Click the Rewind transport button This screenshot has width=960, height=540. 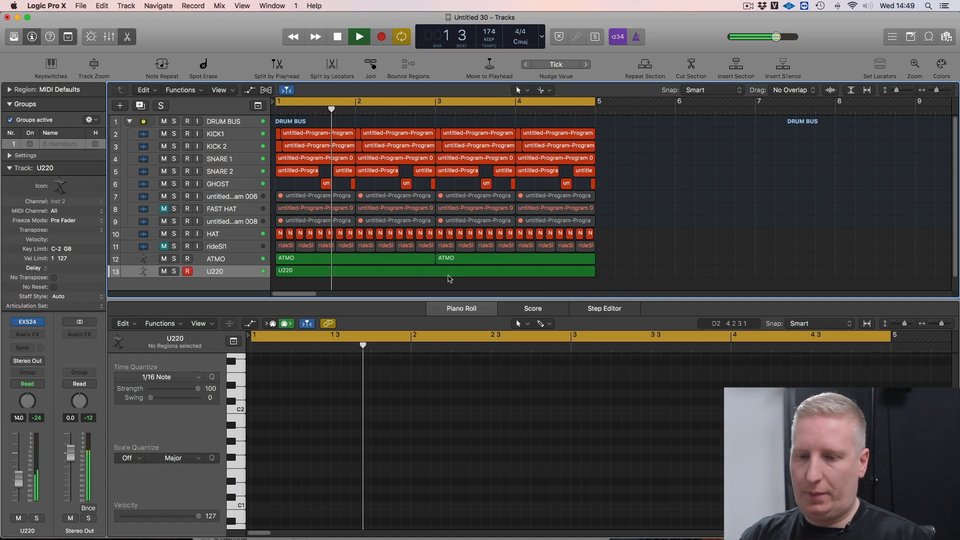(x=293, y=37)
